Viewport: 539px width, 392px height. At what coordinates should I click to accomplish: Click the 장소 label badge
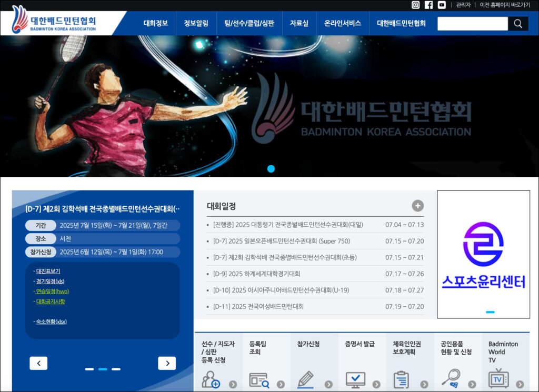coord(41,238)
